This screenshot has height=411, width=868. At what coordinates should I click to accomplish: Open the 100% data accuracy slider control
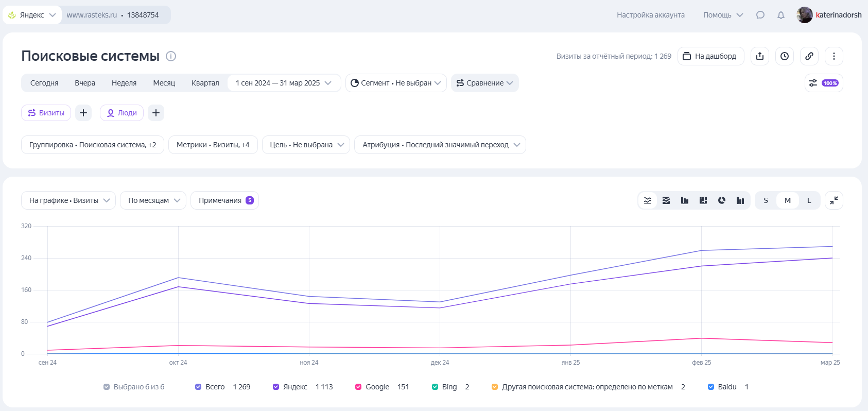(823, 83)
